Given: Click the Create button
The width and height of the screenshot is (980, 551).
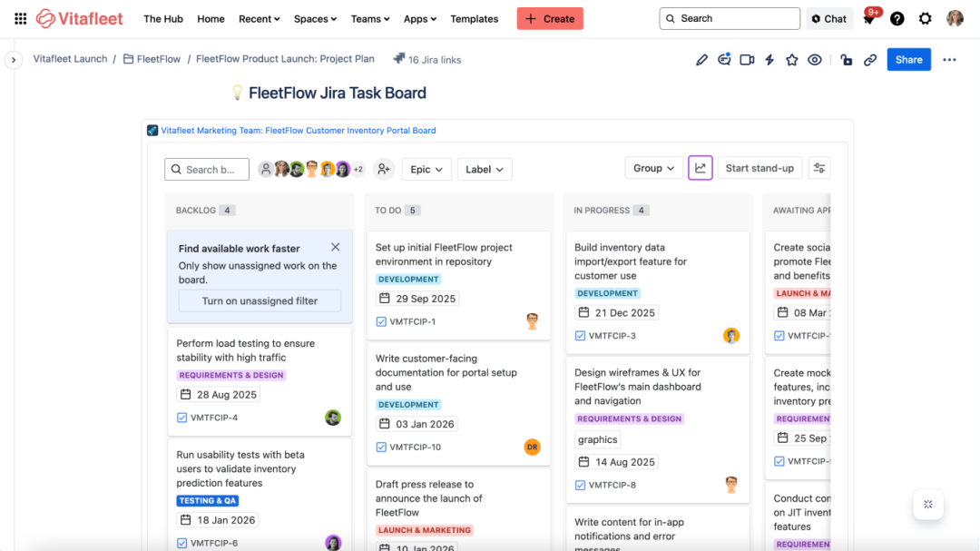Looking at the screenshot, I should pos(550,19).
